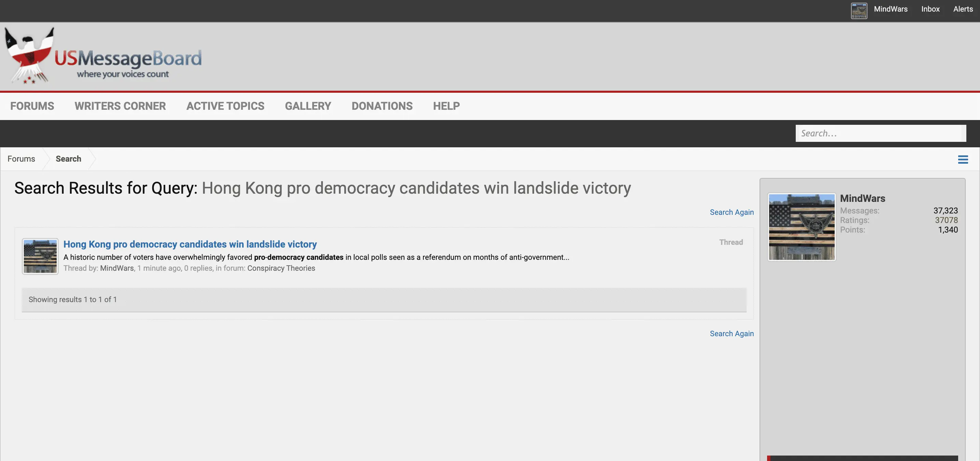980x461 pixels.
Task: Open the Conspiracy Theories forum link
Action: [281, 268]
